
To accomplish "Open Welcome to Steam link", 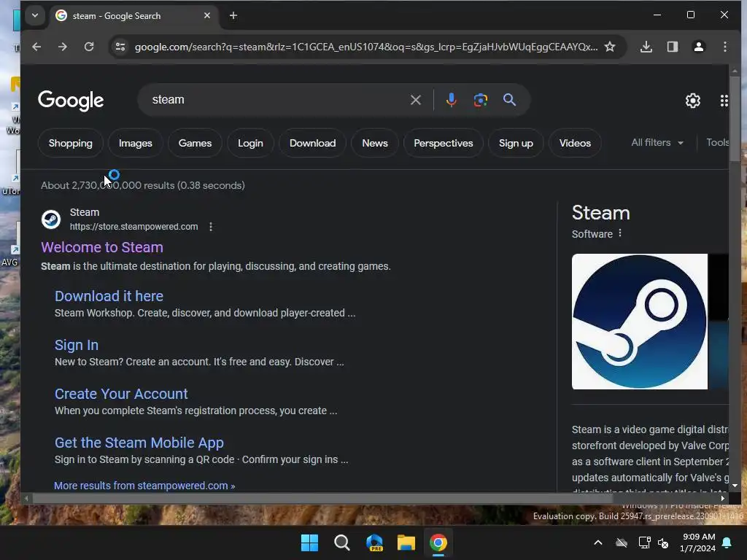I will (x=102, y=247).
